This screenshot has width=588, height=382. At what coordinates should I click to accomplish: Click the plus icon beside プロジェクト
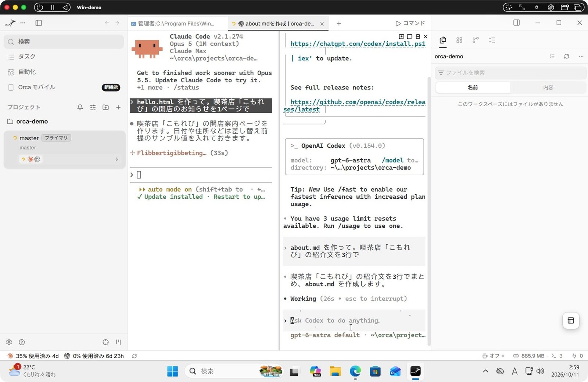(x=118, y=107)
